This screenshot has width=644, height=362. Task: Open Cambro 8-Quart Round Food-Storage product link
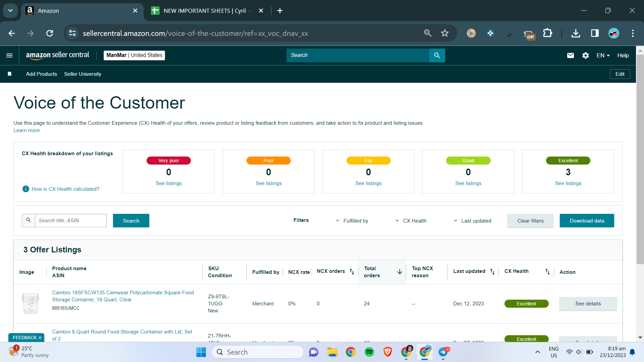pos(122,335)
